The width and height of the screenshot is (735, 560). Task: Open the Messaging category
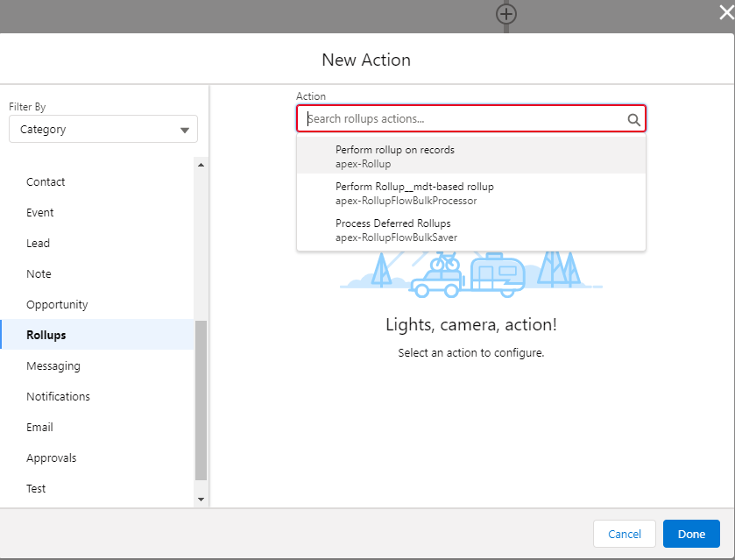click(51, 365)
